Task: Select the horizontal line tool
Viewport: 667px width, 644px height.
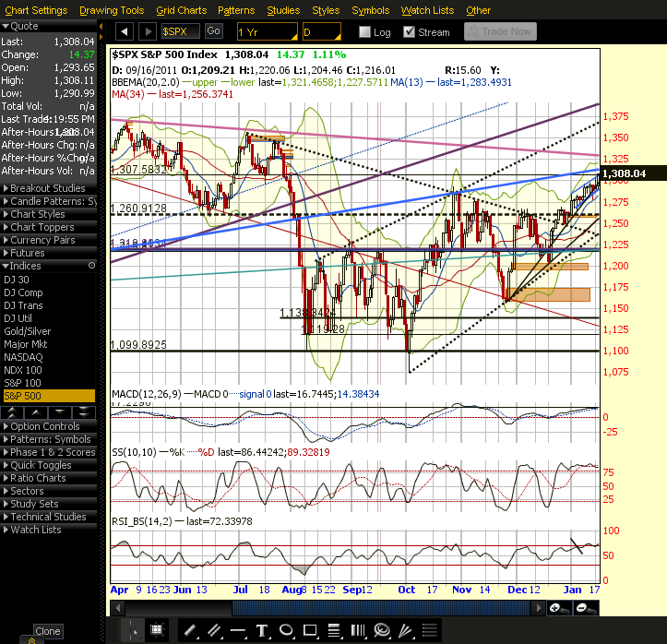Action: coord(238,630)
